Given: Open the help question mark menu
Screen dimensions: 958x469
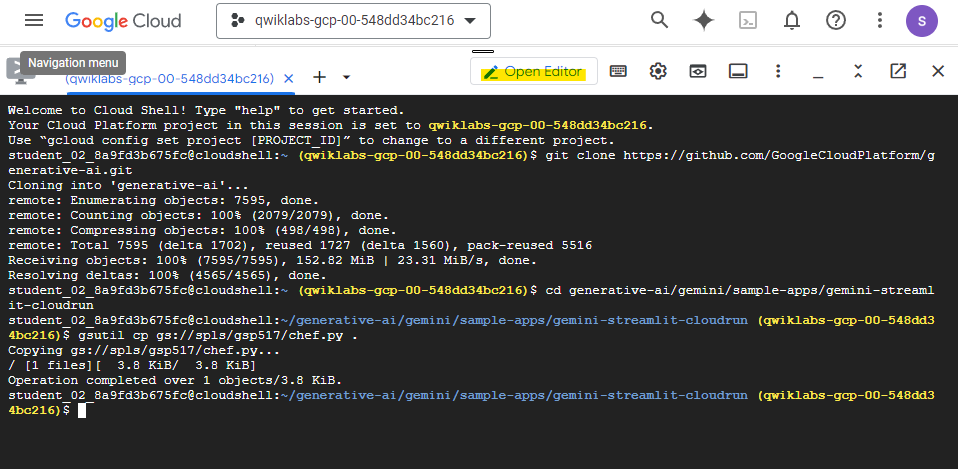Looking at the screenshot, I should click(836, 21).
